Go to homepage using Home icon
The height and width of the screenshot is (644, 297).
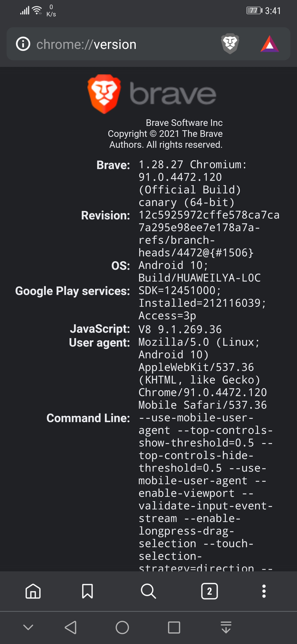[x=34, y=591]
